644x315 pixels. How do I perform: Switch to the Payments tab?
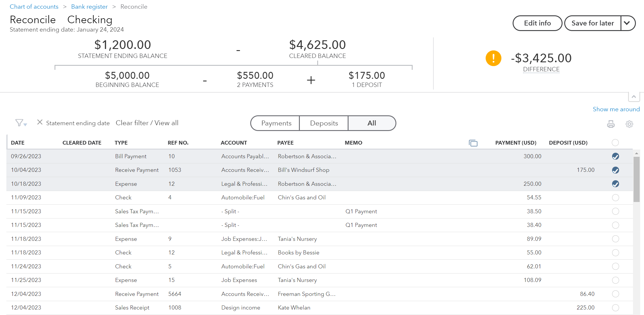tap(275, 123)
